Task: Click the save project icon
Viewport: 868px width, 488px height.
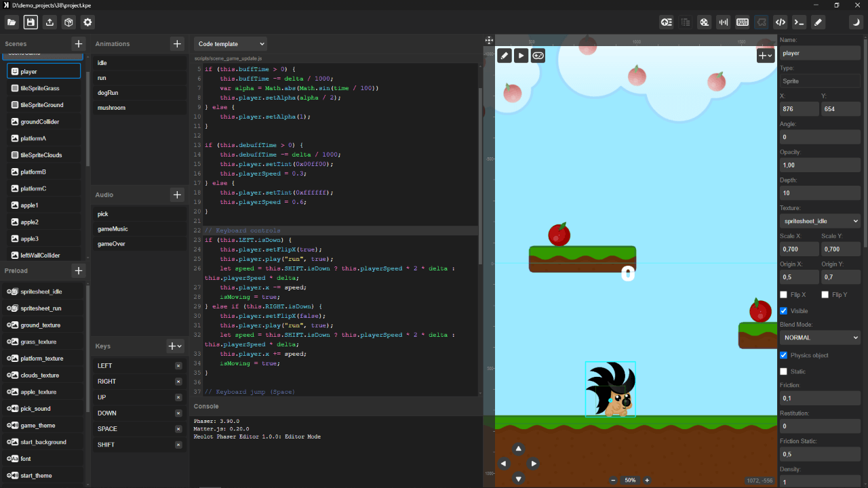Action: point(31,22)
